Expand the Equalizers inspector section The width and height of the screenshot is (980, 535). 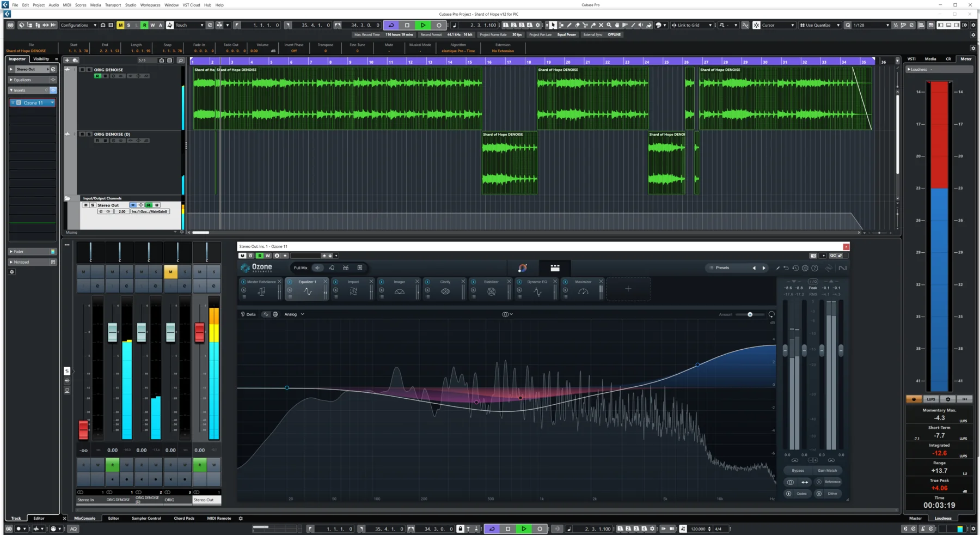pos(32,80)
